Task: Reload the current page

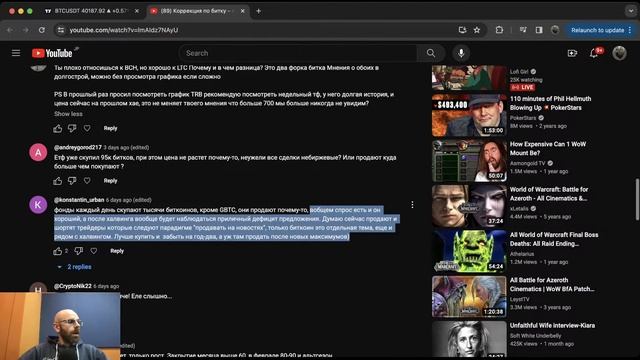Action: coord(42,30)
